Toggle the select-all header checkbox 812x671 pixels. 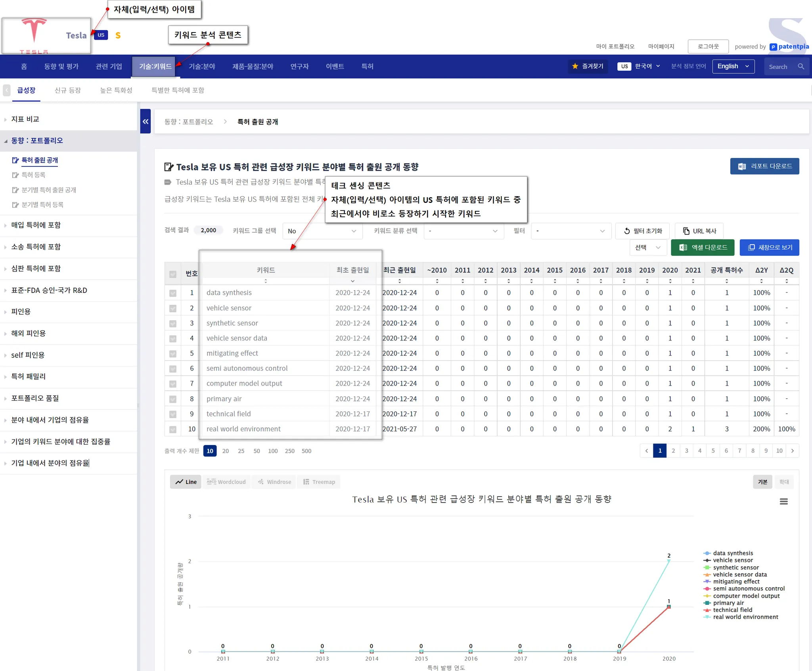[x=173, y=274]
